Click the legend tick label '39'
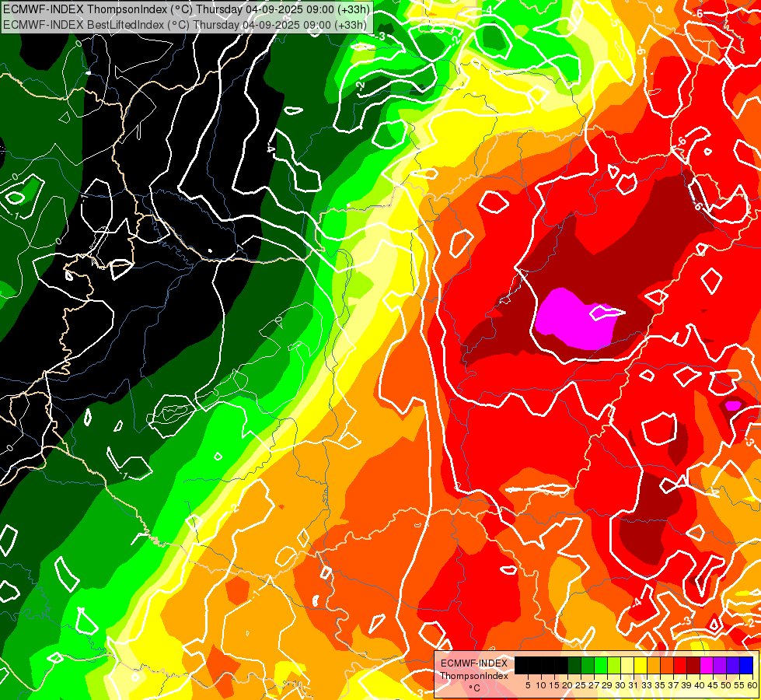Screen dimensions: 761x700 [x=686, y=685]
